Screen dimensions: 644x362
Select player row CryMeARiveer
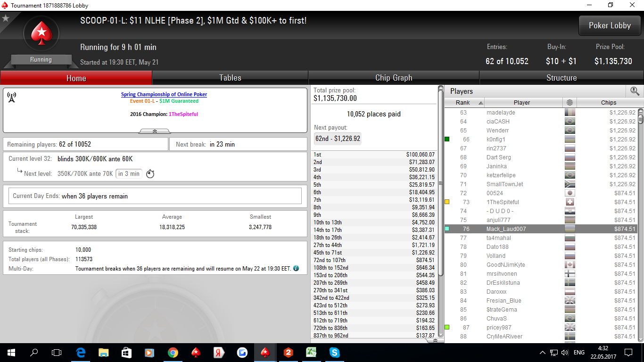coord(541,337)
